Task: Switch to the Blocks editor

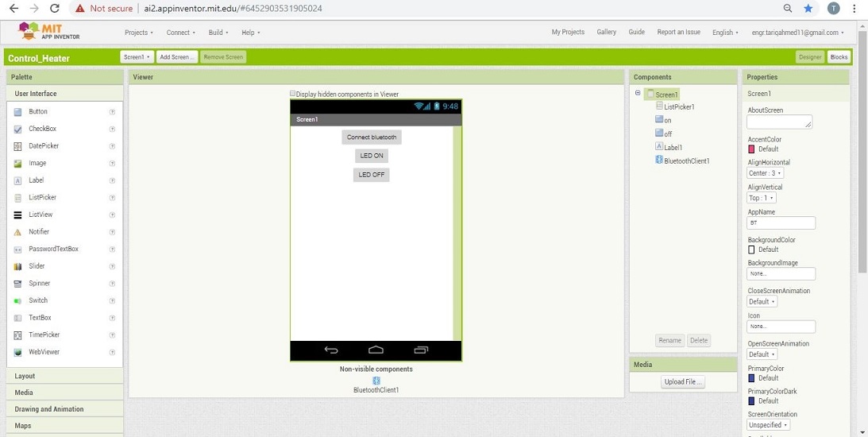Action: click(x=839, y=57)
